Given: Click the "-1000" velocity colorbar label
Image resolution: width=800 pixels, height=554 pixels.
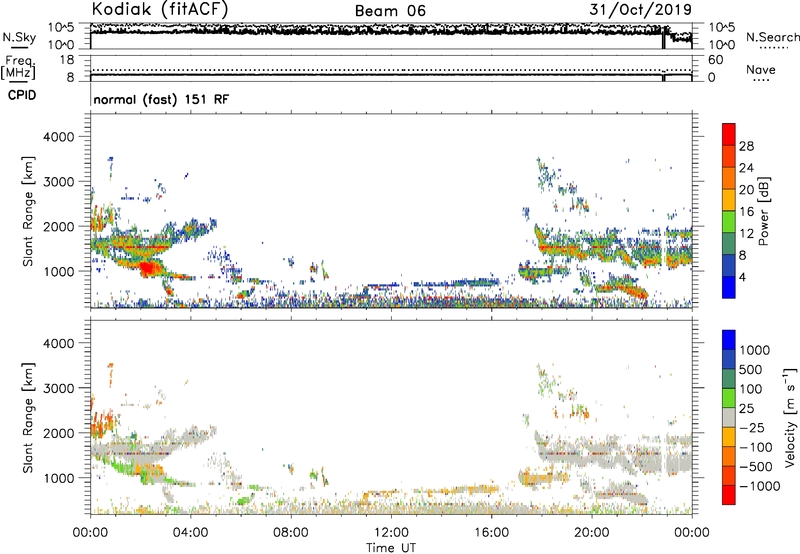Looking at the screenshot, I should point(760,486).
